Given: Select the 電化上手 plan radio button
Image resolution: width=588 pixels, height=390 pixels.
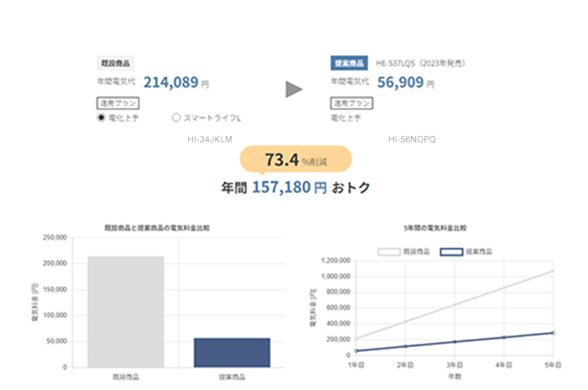Looking at the screenshot, I should click(x=101, y=118).
